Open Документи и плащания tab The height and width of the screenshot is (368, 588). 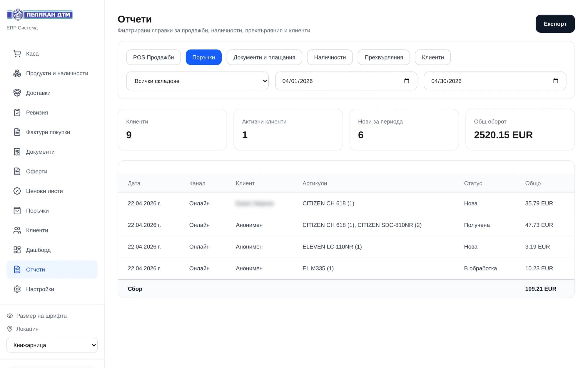pyautogui.click(x=264, y=57)
